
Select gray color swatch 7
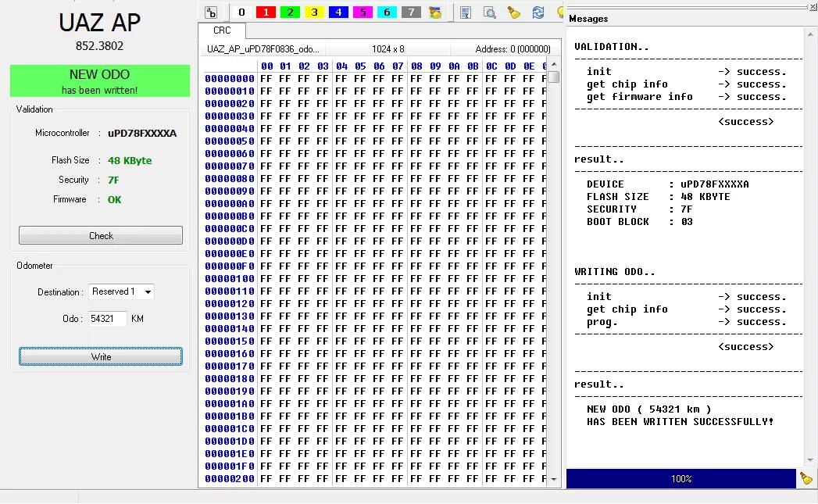click(x=411, y=12)
